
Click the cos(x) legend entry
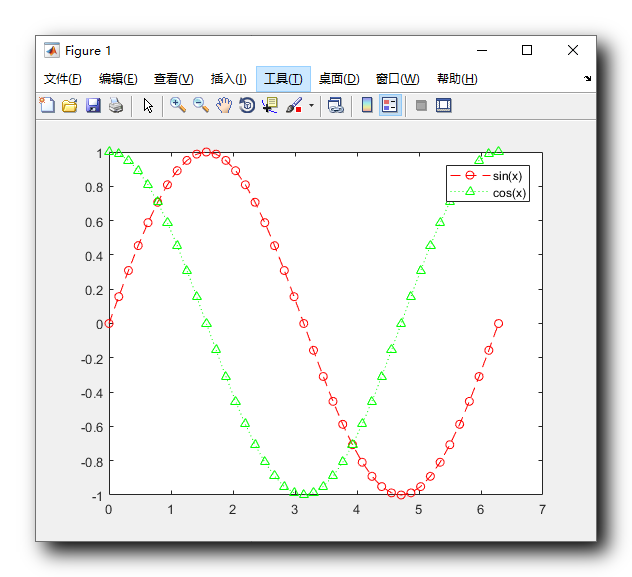click(x=509, y=193)
